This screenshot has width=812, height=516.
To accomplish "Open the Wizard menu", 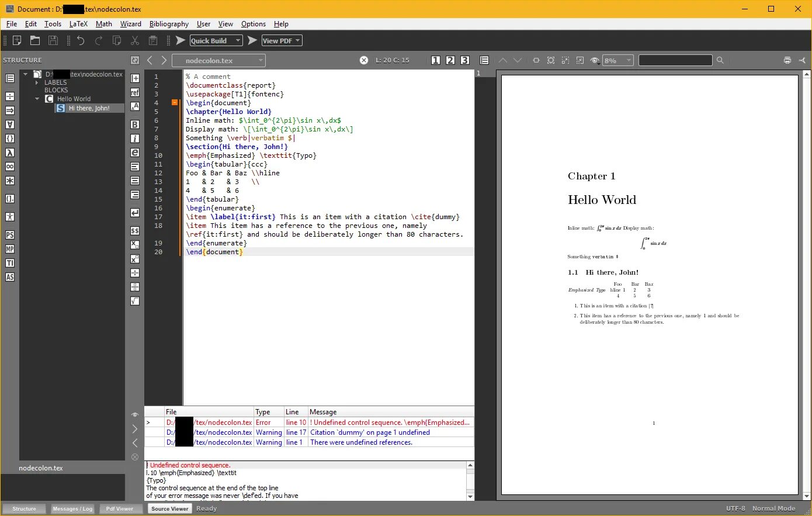I will click(131, 24).
